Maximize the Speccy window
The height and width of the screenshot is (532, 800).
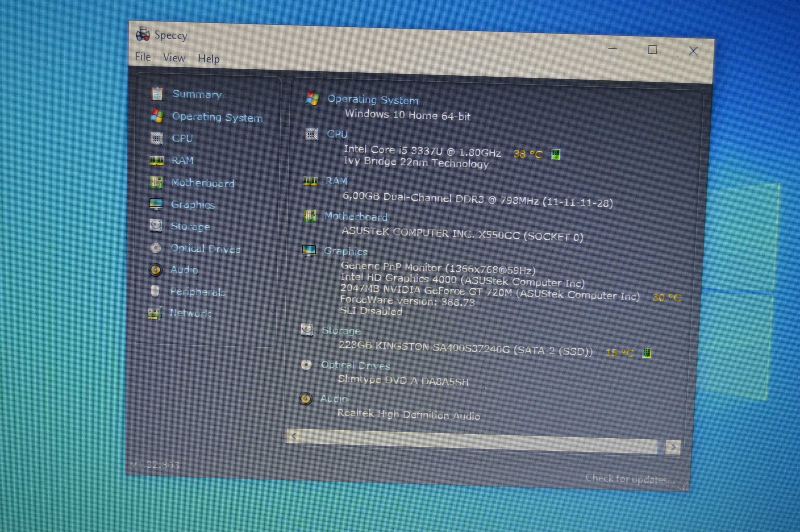pos(652,50)
